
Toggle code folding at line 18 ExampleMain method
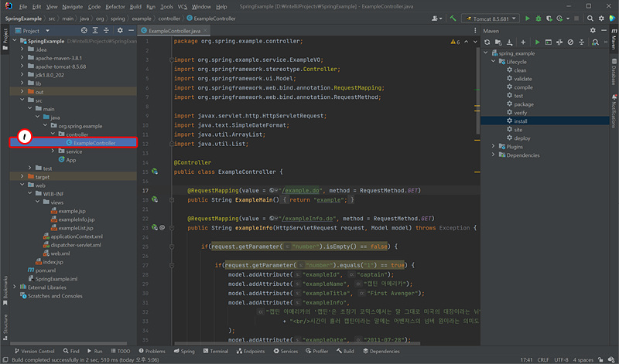172,200
